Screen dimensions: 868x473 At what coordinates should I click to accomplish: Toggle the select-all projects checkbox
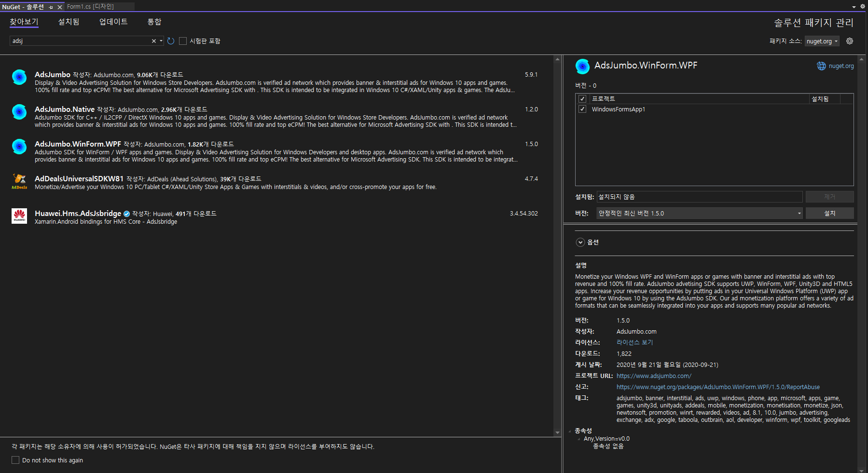(x=582, y=99)
